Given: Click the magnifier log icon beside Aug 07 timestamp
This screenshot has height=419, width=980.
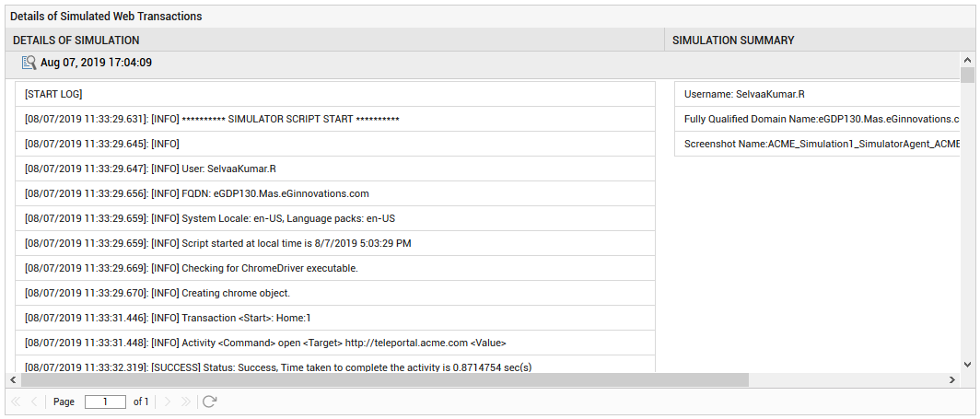Looking at the screenshot, I should pyautogui.click(x=29, y=63).
